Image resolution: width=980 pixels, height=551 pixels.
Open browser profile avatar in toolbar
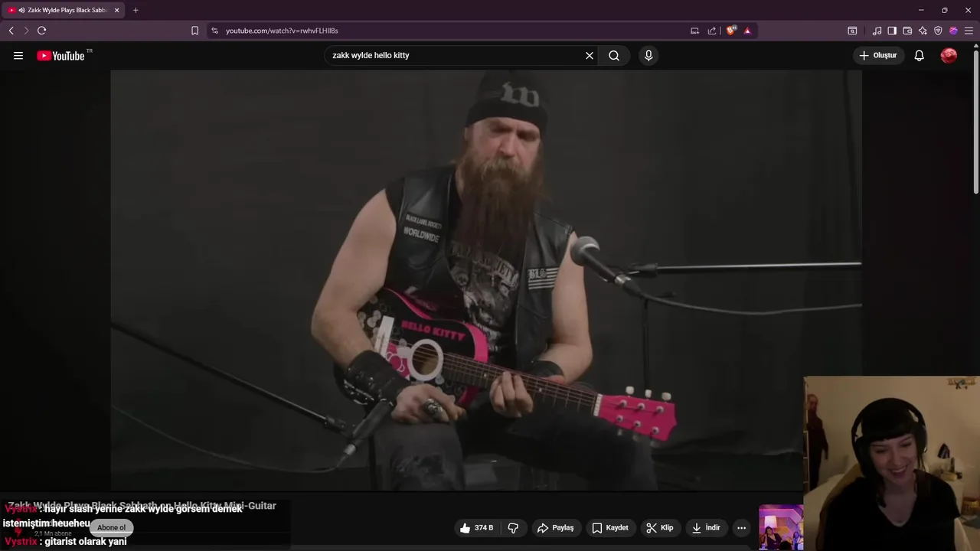[x=953, y=31]
